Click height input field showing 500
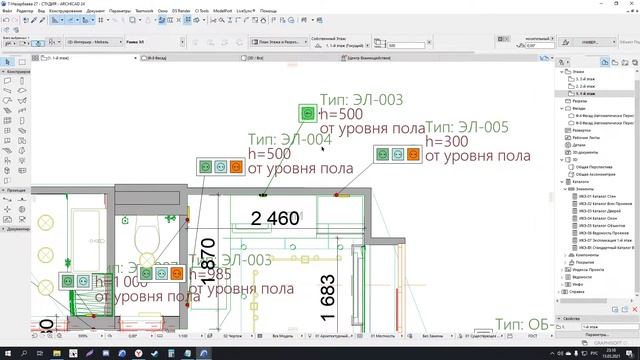640x360 pixels. pyautogui.click(x=406, y=45)
